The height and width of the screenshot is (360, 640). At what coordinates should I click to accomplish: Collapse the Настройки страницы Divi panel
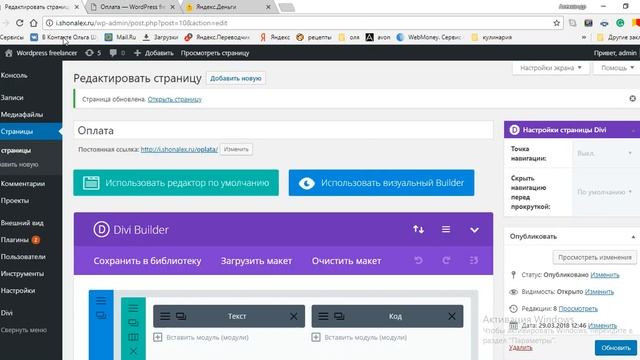click(x=633, y=130)
